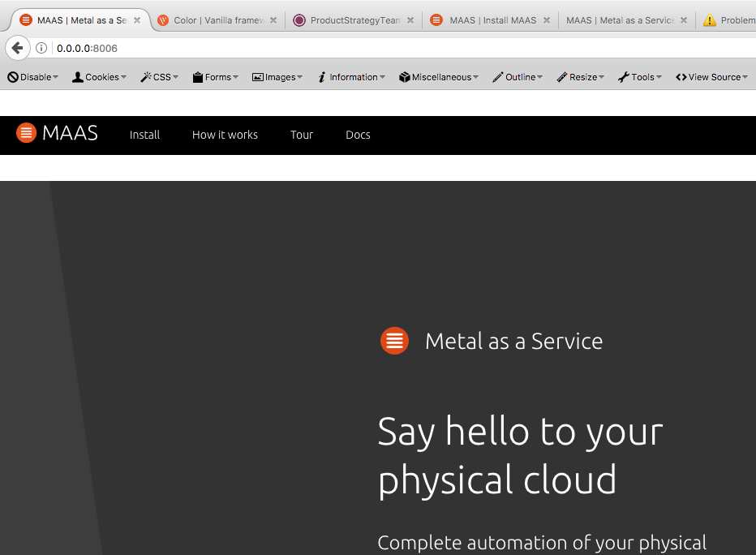Screen dimensions: 756x555
Task: Open the Miscellaneous tools icon
Action: click(x=405, y=77)
